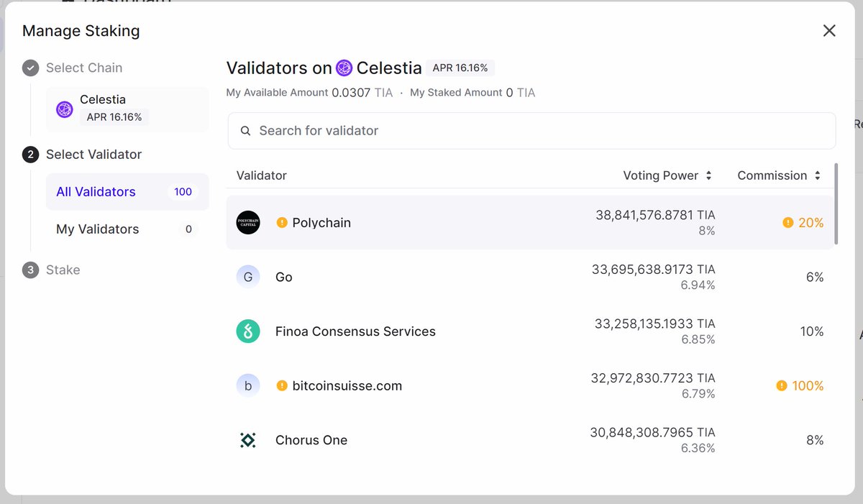Click the APR 16.16% badge in sidebar

[114, 117]
